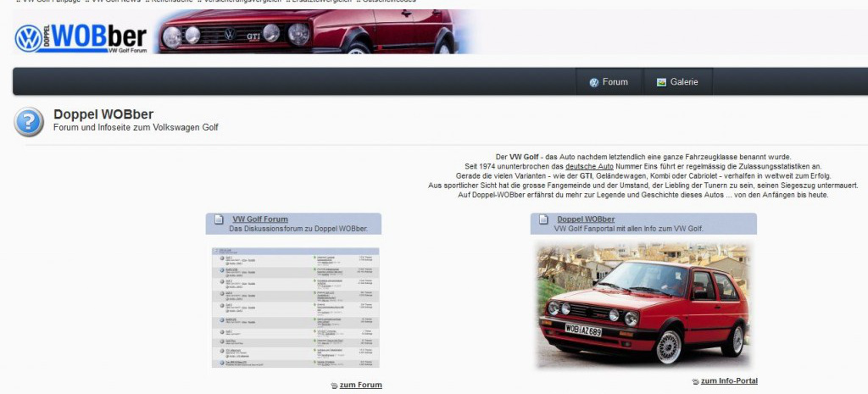Click the GTI banner image in header

click(x=314, y=32)
